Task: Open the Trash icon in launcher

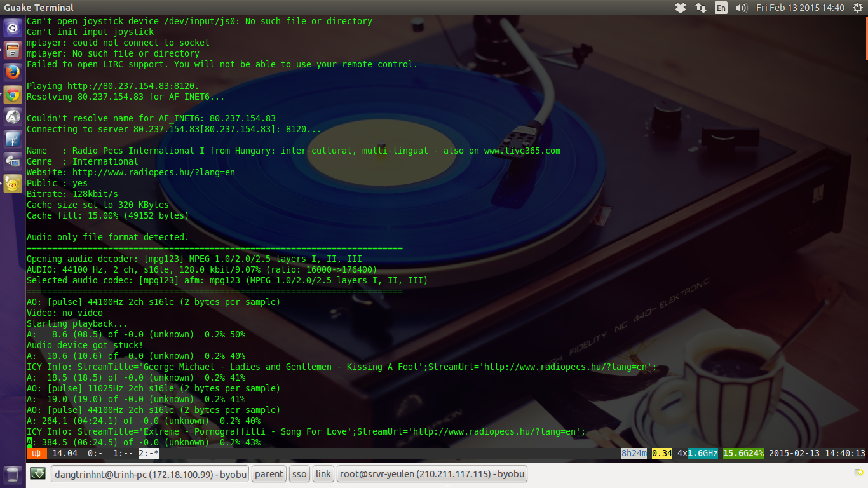Action: pos(12,475)
